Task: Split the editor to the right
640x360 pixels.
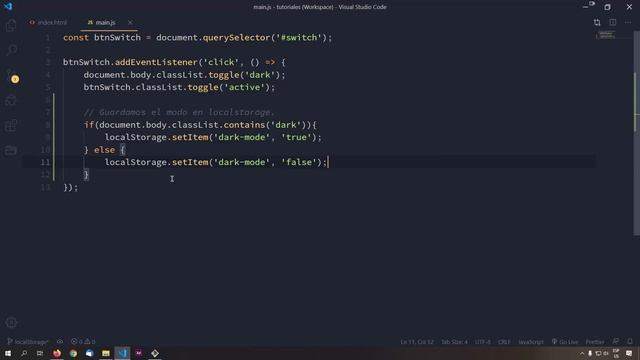Action: 613,22
